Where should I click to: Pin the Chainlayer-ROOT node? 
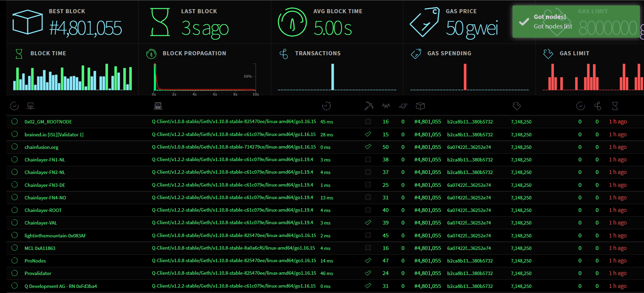15,210
